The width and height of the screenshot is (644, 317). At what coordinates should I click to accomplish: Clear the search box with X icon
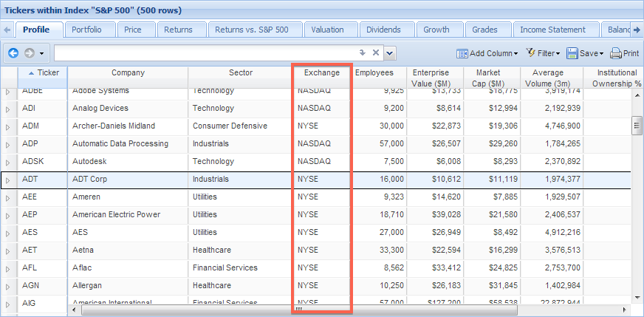pos(375,52)
